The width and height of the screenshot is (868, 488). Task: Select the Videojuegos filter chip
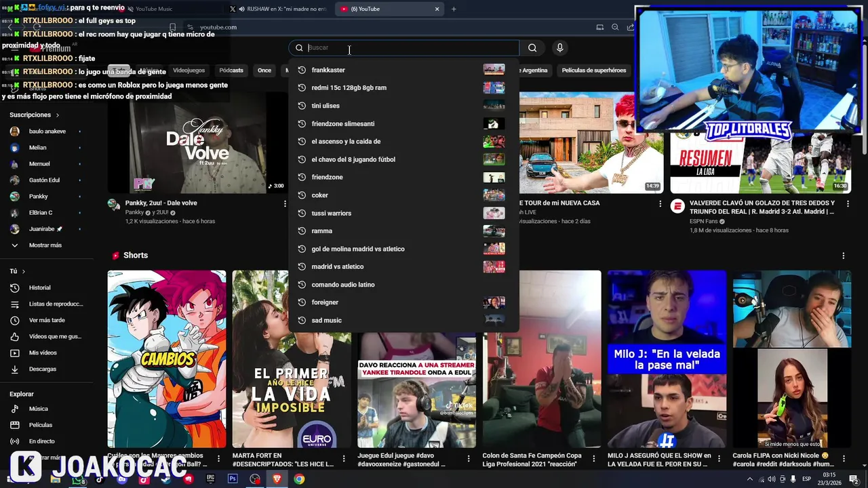[x=189, y=70]
